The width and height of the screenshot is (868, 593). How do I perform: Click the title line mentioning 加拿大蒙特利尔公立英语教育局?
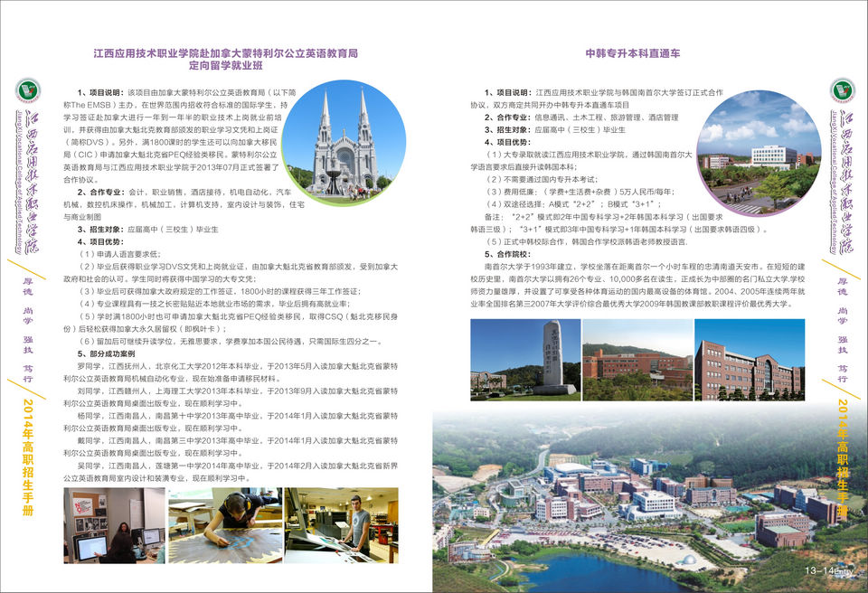click(226, 53)
